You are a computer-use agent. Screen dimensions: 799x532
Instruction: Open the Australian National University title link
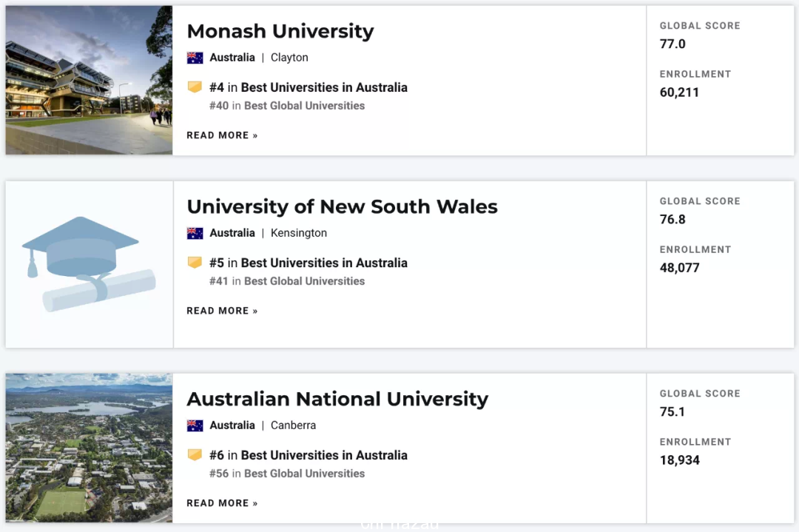pos(337,399)
